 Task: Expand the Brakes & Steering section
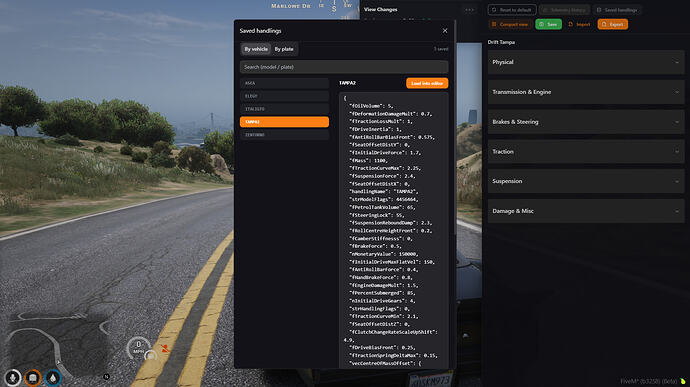pos(586,122)
